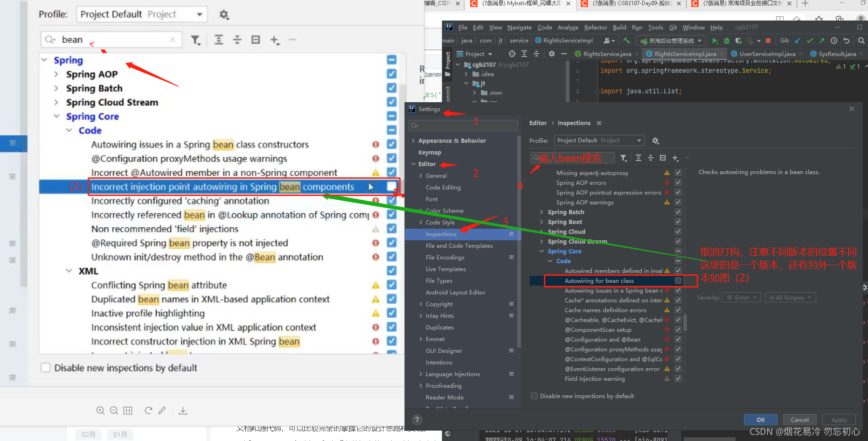Click Git update project blue arrow icon
Viewport: 868px width, 441px height.
[798, 41]
